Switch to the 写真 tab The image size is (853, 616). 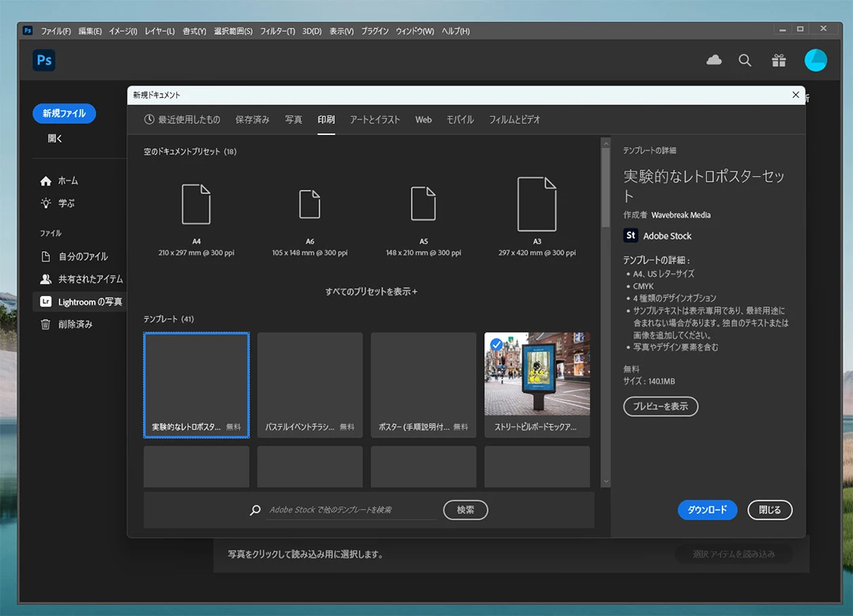293,120
